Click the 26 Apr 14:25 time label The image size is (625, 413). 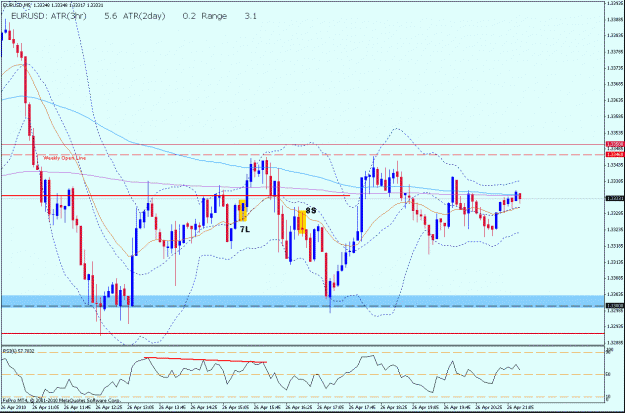(x=205, y=408)
